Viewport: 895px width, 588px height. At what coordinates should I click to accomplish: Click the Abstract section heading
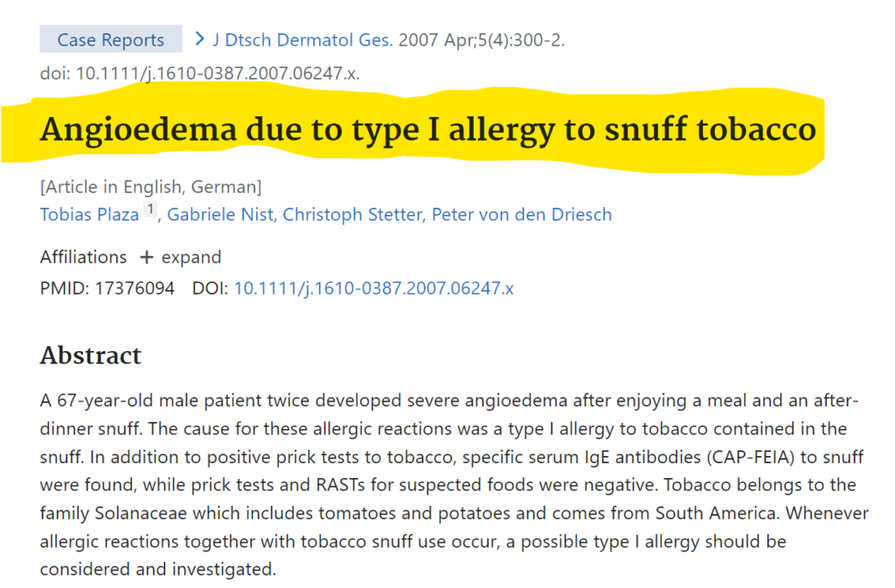[91, 356]
